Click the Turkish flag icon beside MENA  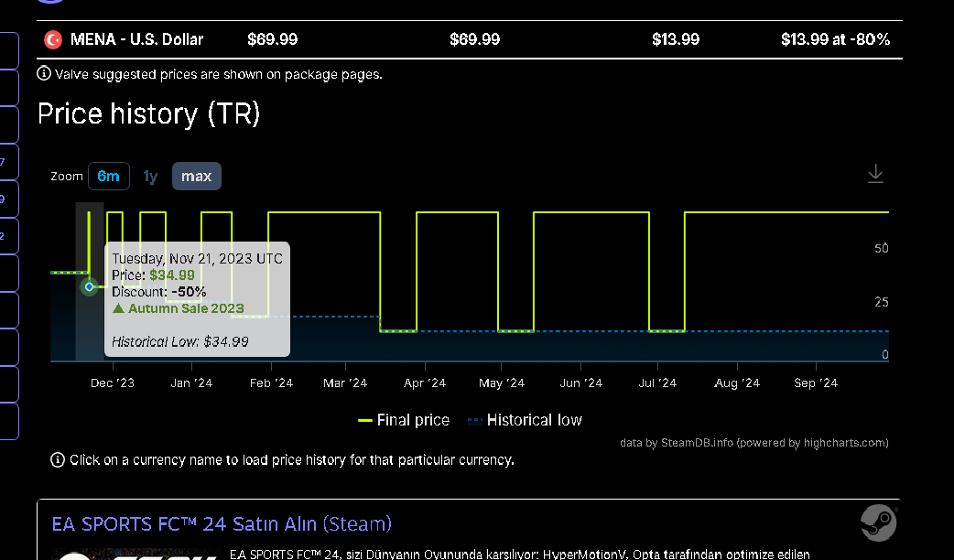coord(53,39)
